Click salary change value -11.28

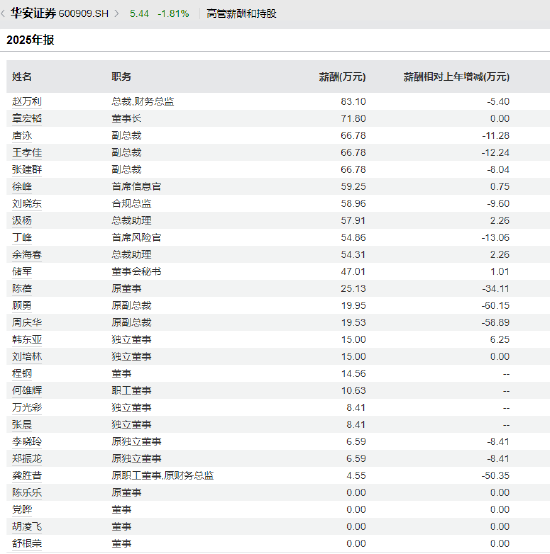point(496,136)
